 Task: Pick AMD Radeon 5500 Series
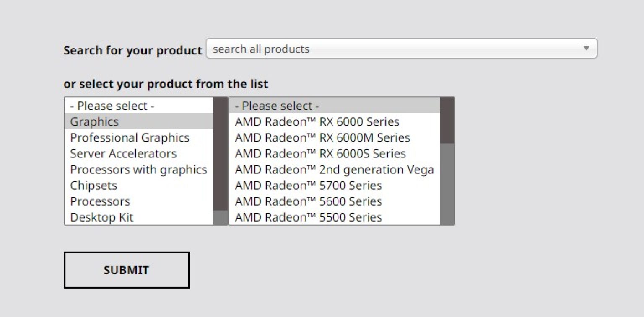[308, 217]
